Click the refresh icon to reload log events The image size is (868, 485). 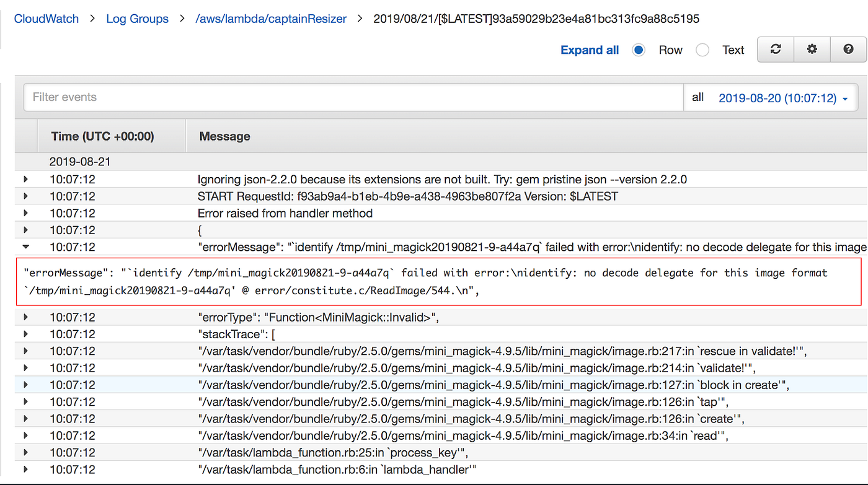(775, 50)
